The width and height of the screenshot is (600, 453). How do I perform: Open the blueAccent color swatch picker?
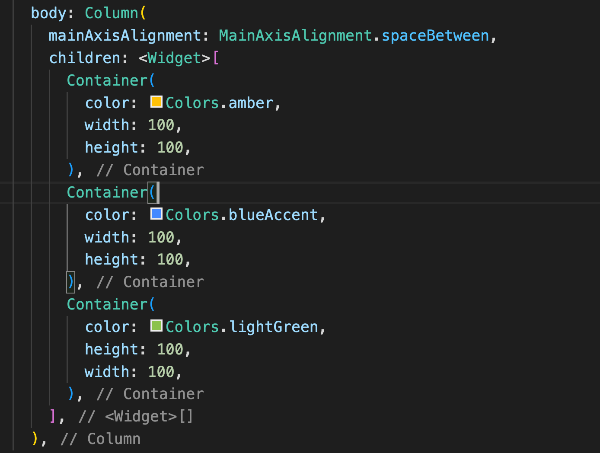156,214
